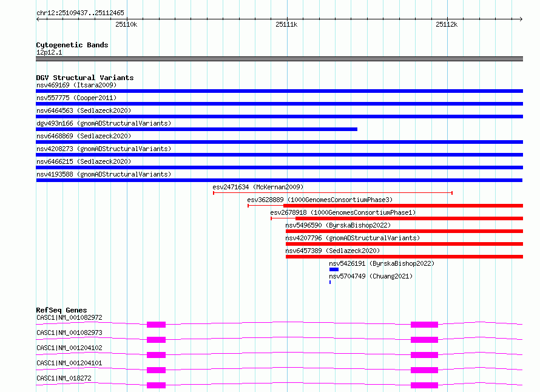Open esv3628889 (1000GenomesConsortiumPhase3) label
540x392 pixels.
(320, 200)
